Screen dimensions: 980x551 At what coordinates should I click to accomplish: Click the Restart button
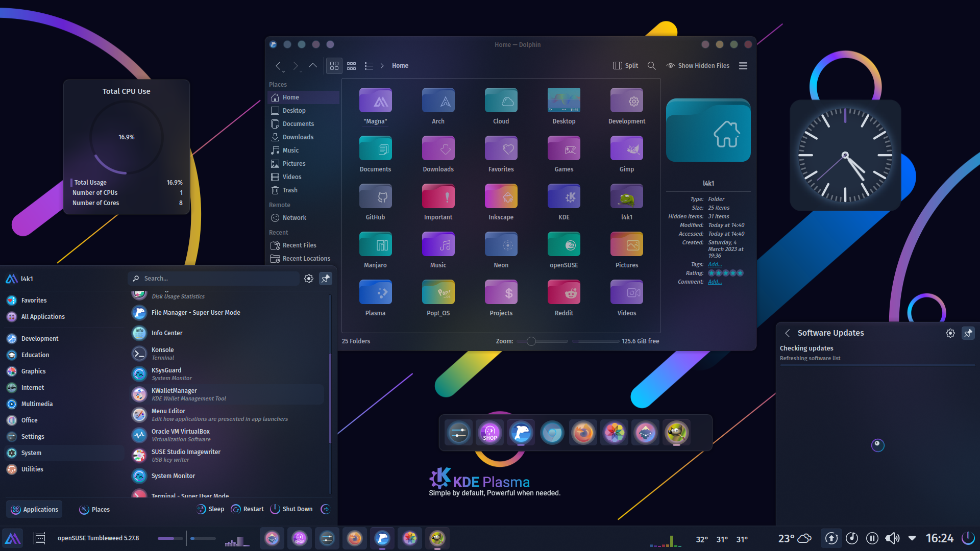tap(248, 509)
